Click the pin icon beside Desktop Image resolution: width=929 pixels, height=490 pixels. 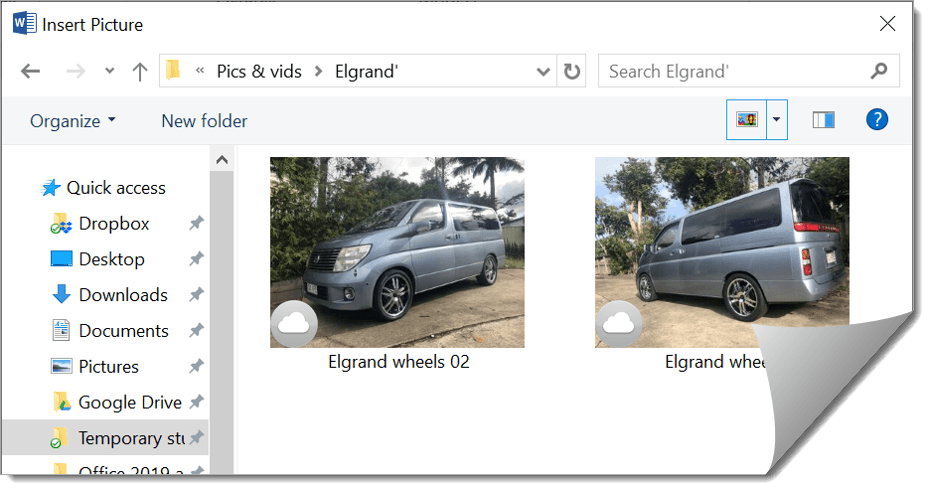pos(196,259)
